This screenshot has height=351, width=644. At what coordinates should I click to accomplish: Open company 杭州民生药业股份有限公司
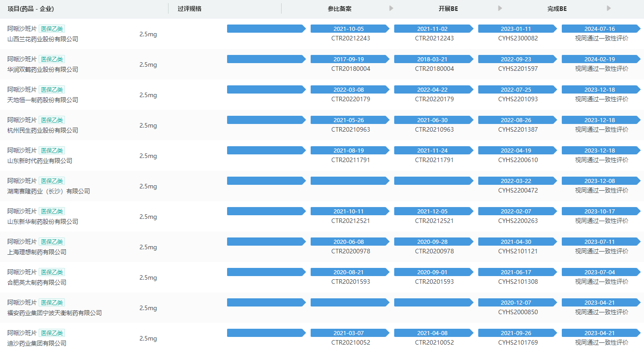point(43,130)
